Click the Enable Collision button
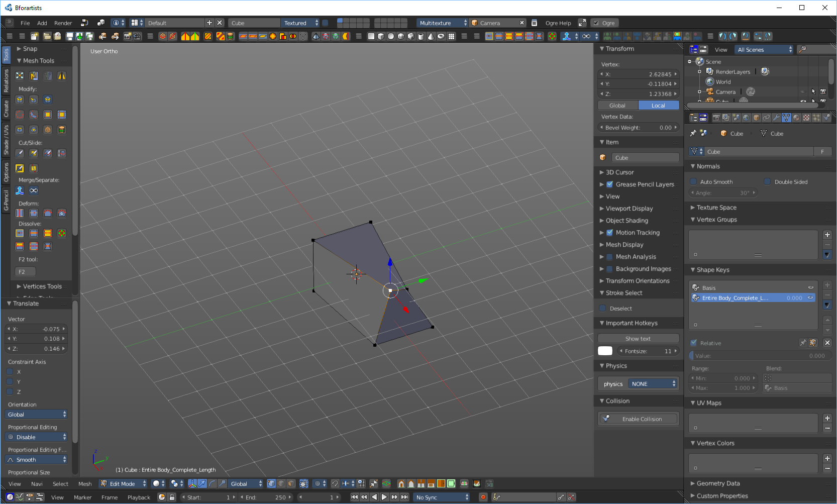The image size is (837, 504). (638, 419)
